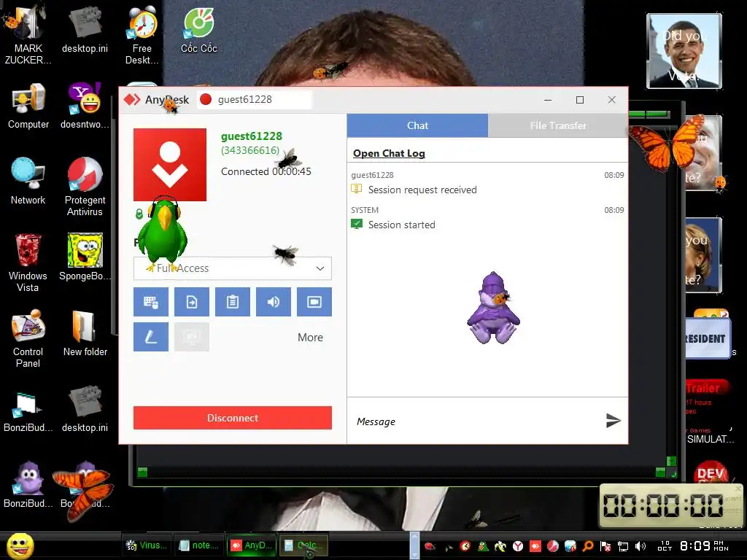Click the network connection tray icon
This screenshot has height=560, width=747.
[x=623, y=546]
